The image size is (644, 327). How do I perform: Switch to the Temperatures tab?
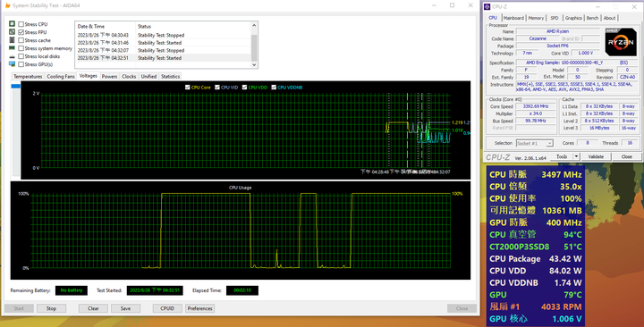coord(28,76)
